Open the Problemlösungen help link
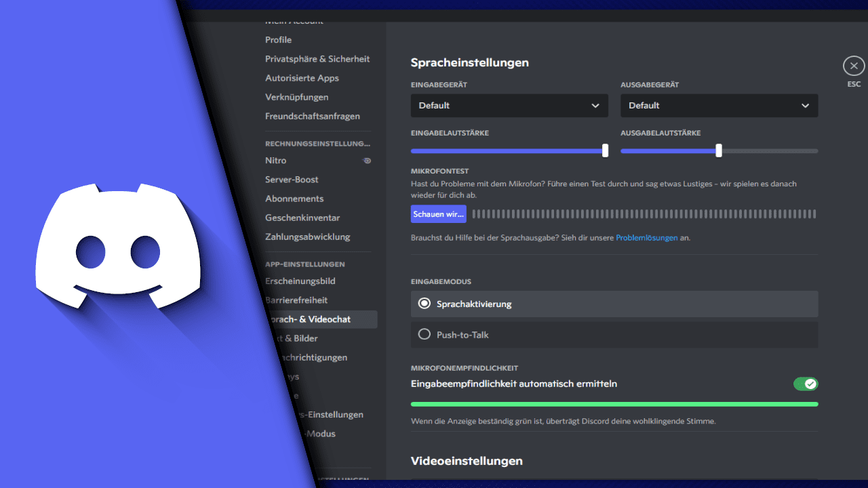Viewport: 868px width, 488px height. click(646, 238)
